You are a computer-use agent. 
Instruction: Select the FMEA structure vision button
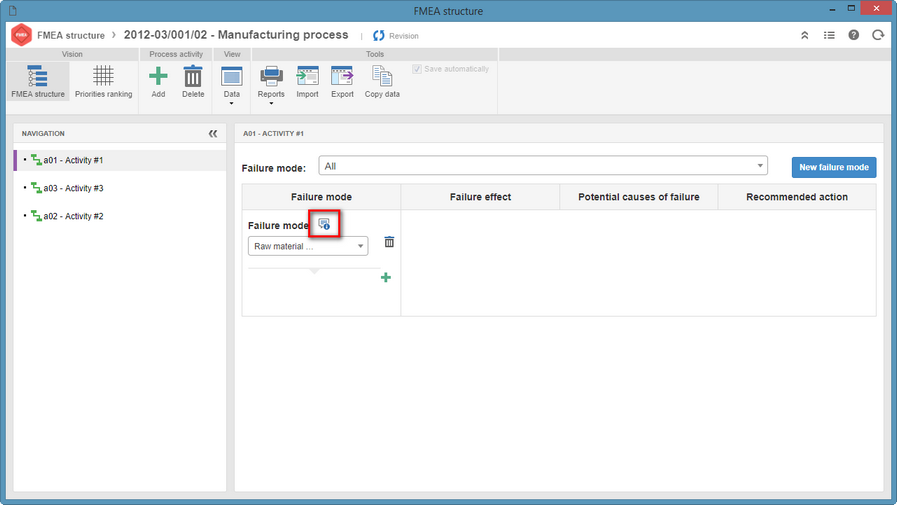(38, 81)
